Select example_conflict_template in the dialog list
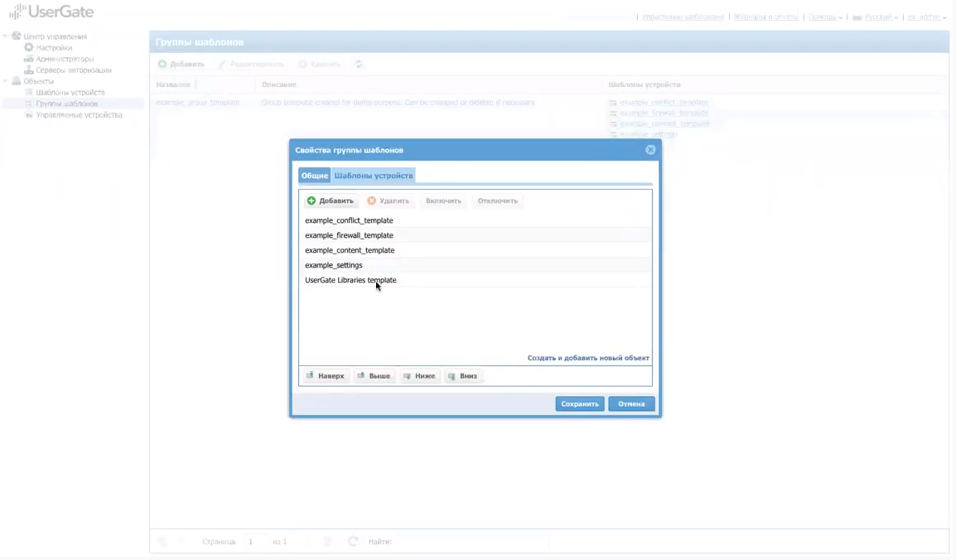The width and height of the screenshot is (956, 560). coord(475,220)
